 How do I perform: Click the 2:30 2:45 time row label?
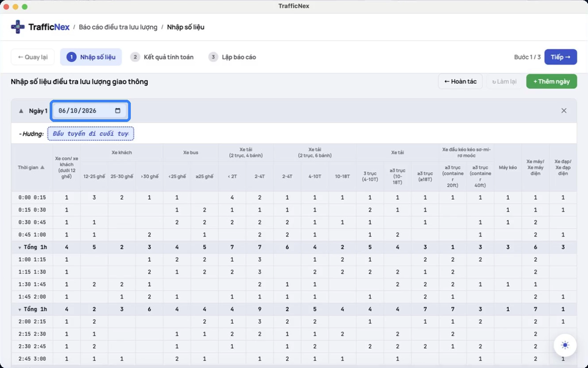click(x=32, y=346)
